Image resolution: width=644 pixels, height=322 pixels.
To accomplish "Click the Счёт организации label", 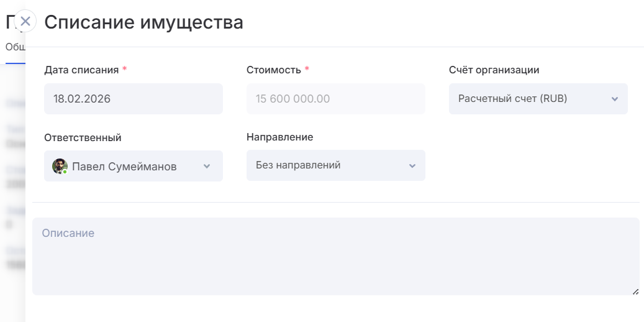I will (x=494, y=70).
